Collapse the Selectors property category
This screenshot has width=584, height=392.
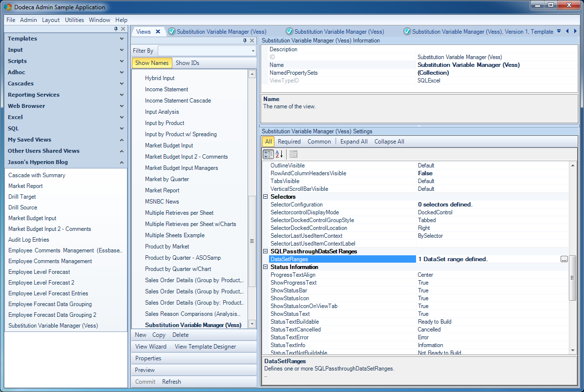pos(266,197)
